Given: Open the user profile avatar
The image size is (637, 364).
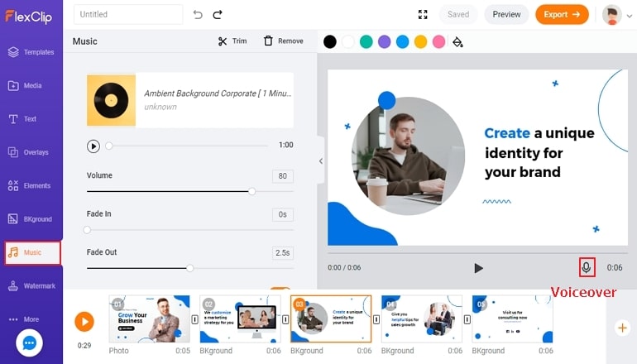Looking at the screenshot, I should [x=612, y=15].
